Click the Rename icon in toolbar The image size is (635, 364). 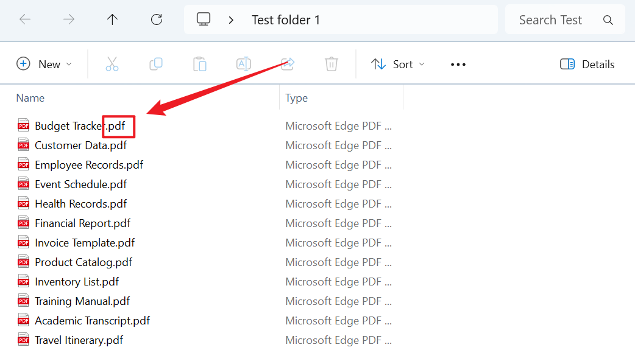pos(244,64)
